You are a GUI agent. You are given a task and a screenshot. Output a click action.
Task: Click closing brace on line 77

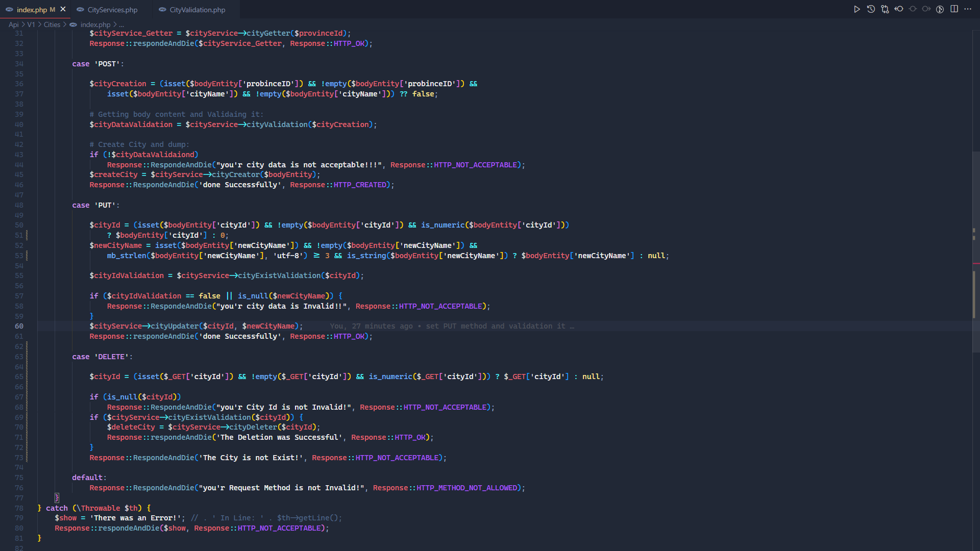click(57, 497)
